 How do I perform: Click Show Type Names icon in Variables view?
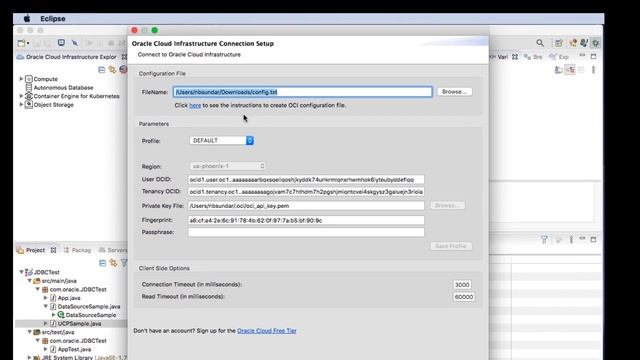tap(559, 70)
